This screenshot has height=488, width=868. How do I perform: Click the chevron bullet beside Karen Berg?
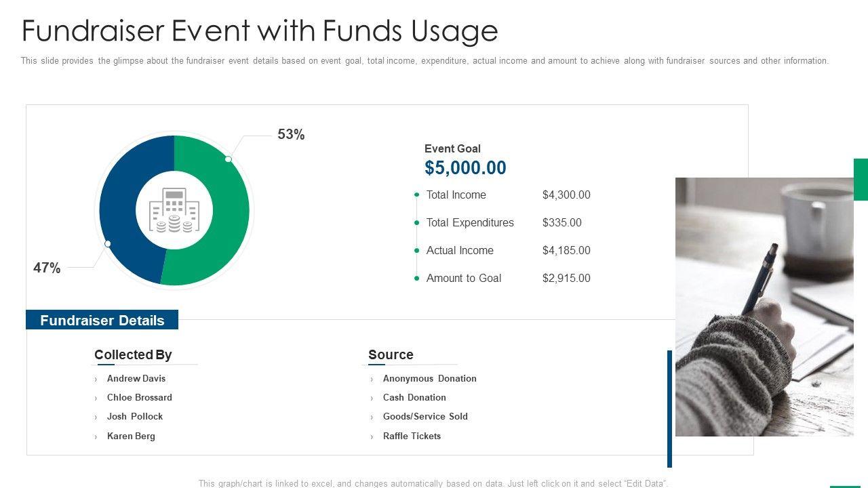[x=96, y=437]
